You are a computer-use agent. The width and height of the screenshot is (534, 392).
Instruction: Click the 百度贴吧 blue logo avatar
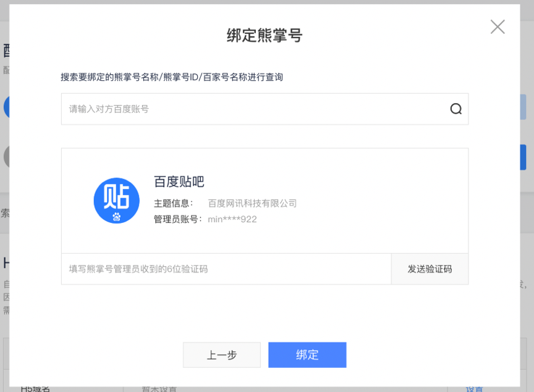pos(116,201)
